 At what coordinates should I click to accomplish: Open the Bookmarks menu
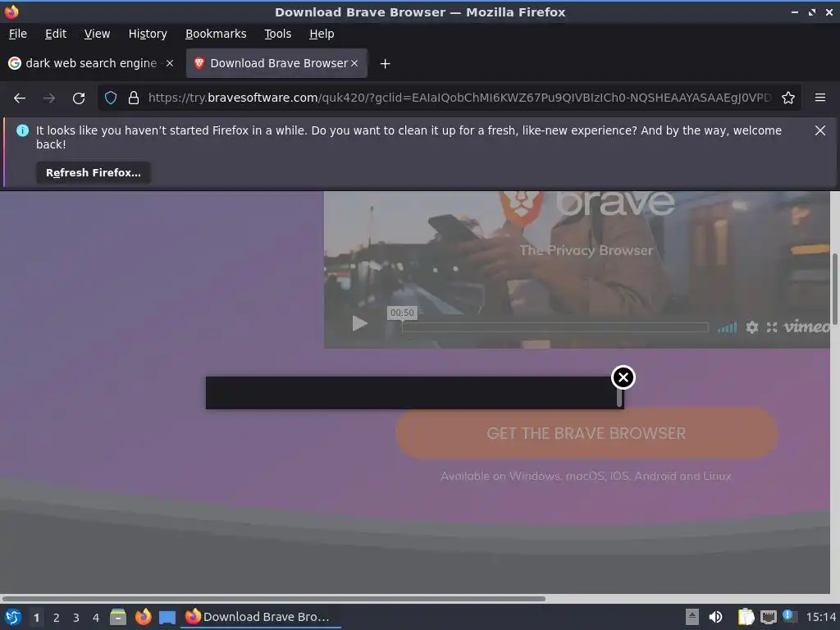216,34
